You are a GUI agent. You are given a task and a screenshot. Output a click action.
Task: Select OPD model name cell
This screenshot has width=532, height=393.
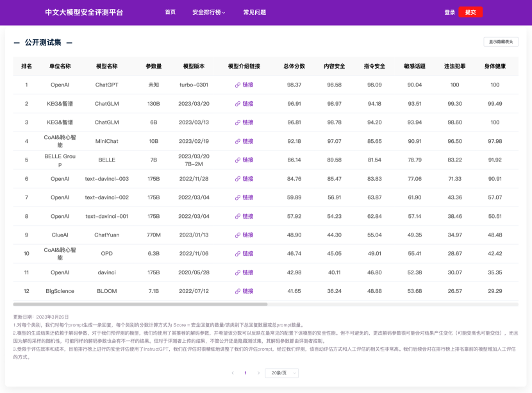pyautogui.click(x=107, y=253)
